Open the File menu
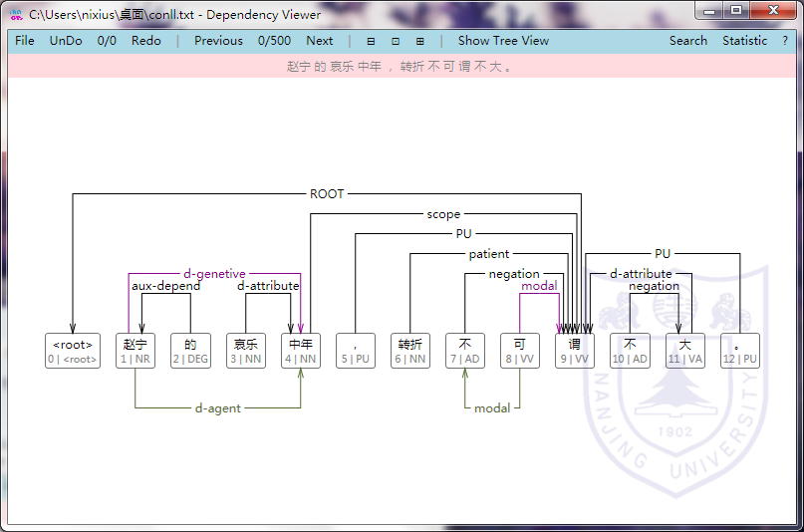Image resolution: width=804 pixels, height=532 pixels. 25,41
